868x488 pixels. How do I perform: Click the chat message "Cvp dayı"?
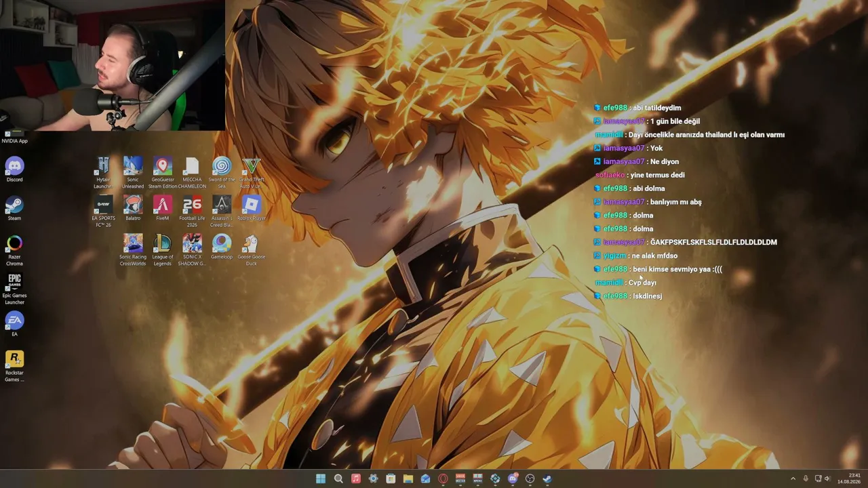click(x=642, y=283)
